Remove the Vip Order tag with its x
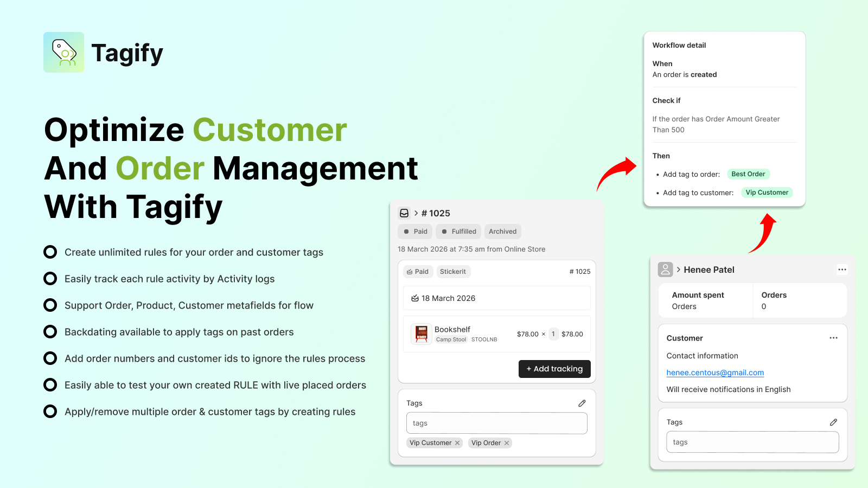868x488 pixels. (x=507, y=443)
